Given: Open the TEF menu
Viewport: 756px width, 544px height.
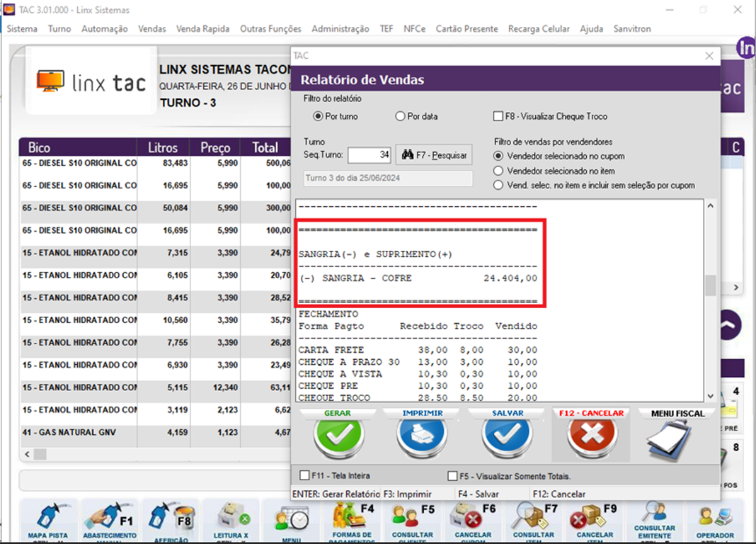Looking at the screenshot, I should 386,29.
